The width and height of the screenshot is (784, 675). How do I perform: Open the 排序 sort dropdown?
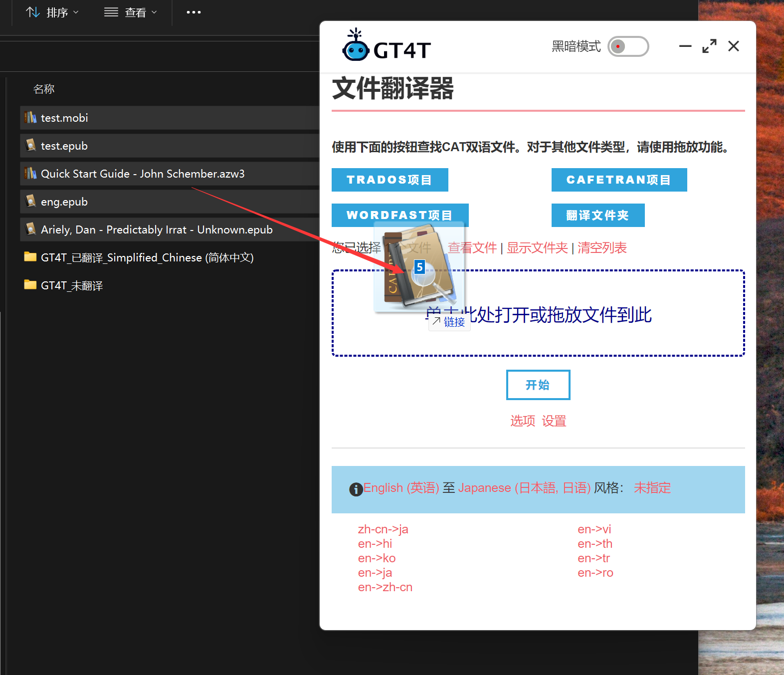click(x=52, y=12)
